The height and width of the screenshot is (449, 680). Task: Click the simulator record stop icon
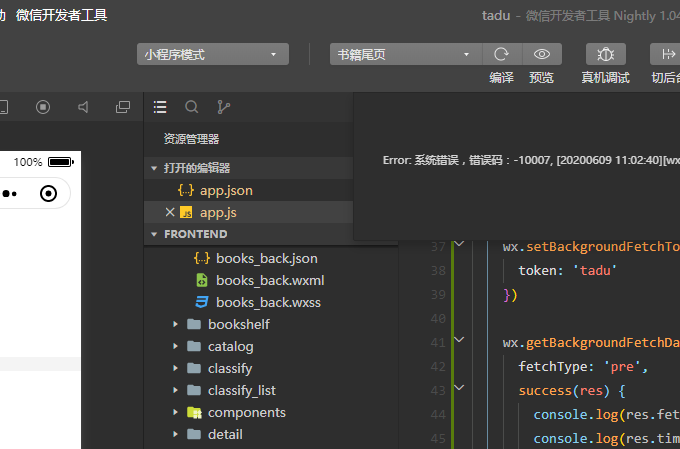43,107
